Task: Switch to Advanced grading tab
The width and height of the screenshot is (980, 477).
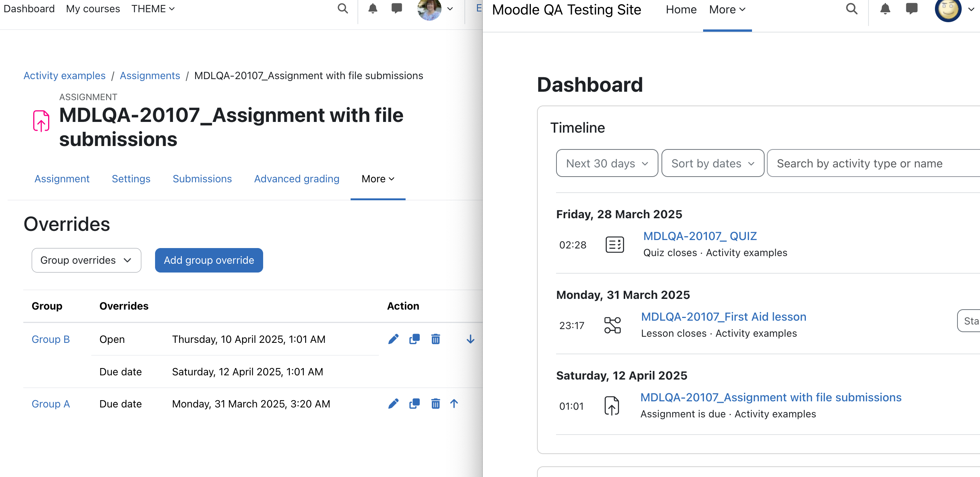Action: tap(297, 179)
